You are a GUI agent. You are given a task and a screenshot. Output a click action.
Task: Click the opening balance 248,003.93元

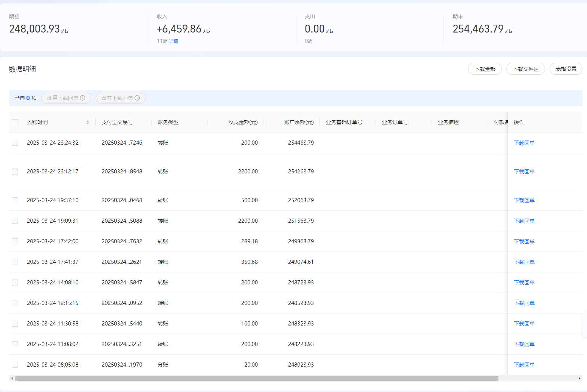click(x=39, y=29)
